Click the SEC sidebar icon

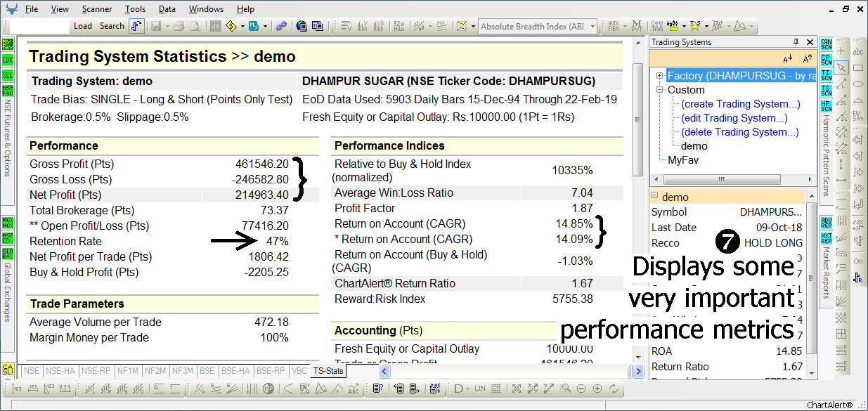pos(8,75)
